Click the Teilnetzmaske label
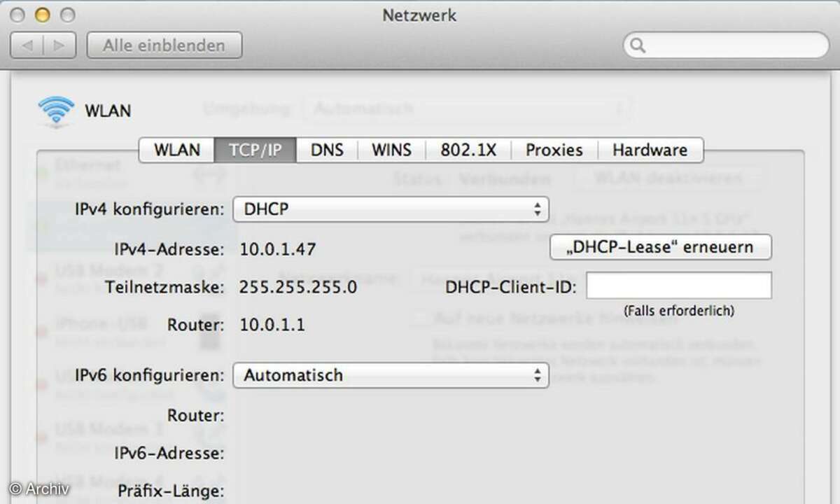Image resolution: width=840 pixels, height=504 pixels. click(164, 287)
